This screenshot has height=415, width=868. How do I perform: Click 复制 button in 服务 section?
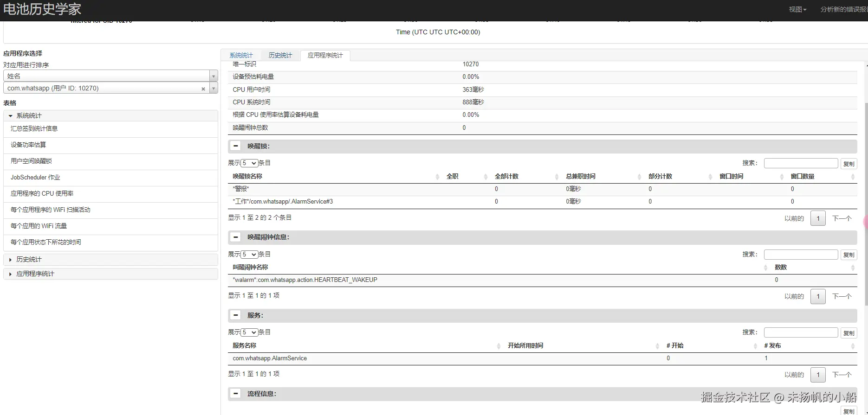click(x=849, y=333)
